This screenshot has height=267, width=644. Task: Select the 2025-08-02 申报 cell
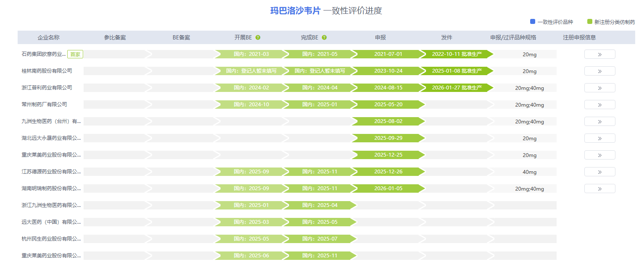point(388,121)
